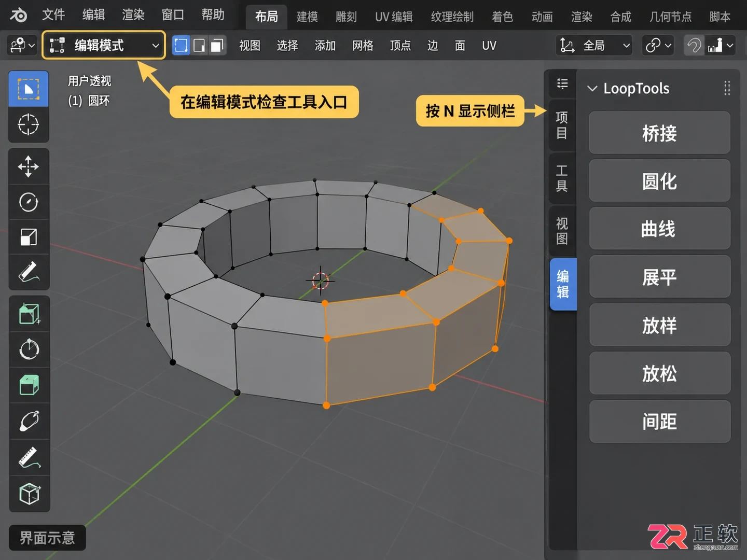The width and height of the screenshot is (747, 560).
Task: Toggle proportional editing icon
Action: click(x=694, y=46)
